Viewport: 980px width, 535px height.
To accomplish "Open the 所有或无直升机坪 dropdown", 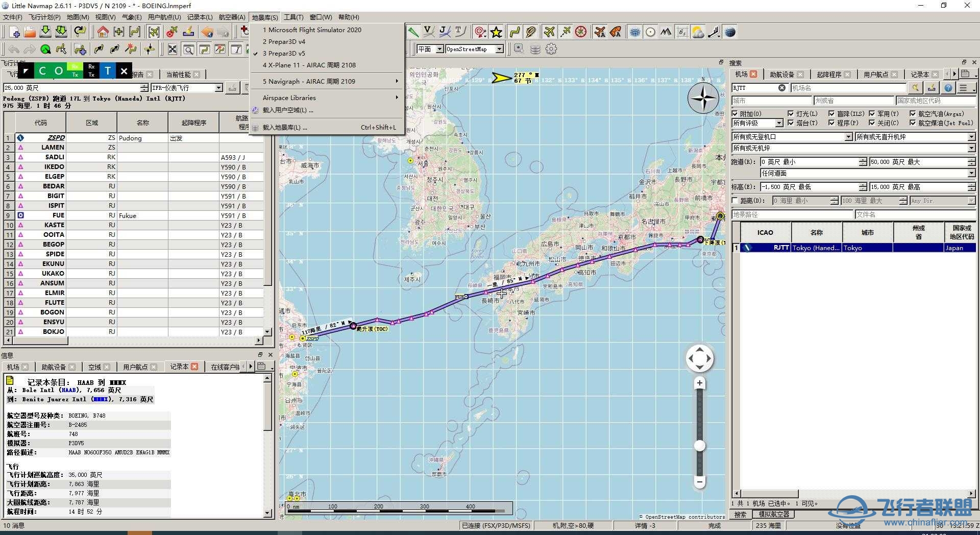I will pyautogui.click(x=916, y=137).
